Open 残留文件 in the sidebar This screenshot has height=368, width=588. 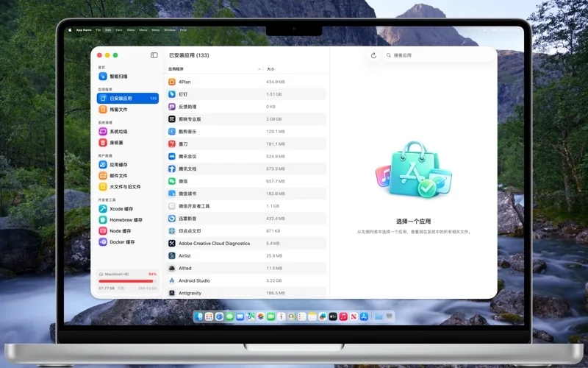click(x=127, y=109)
